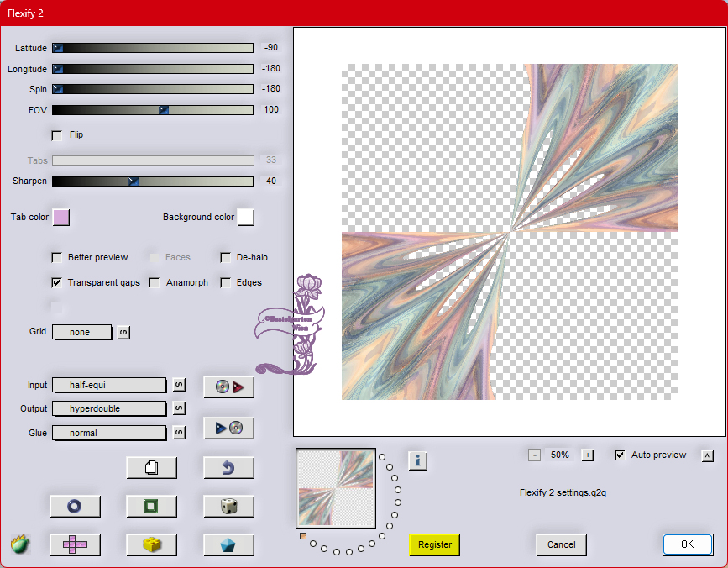Viewport: 728px width, 568px height.
Task: Disable the Transparent gaps checkbox
Action: [x=57, y=283]
